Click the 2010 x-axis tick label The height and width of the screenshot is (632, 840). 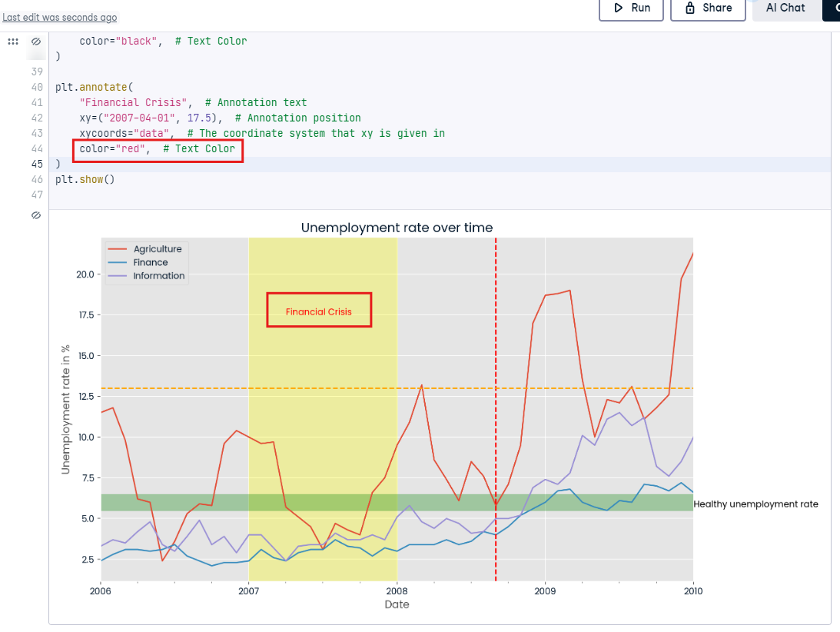click(693, 590)
